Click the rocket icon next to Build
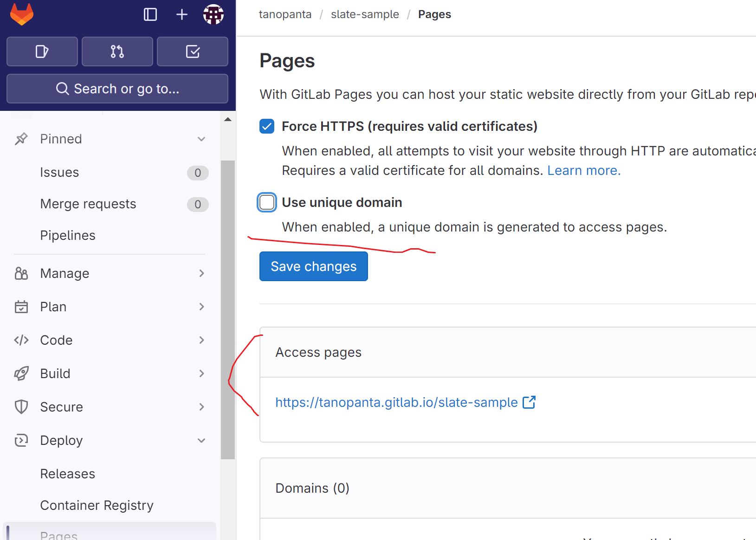The width and height of the screenshot is (756, 540). pos(21,373)
